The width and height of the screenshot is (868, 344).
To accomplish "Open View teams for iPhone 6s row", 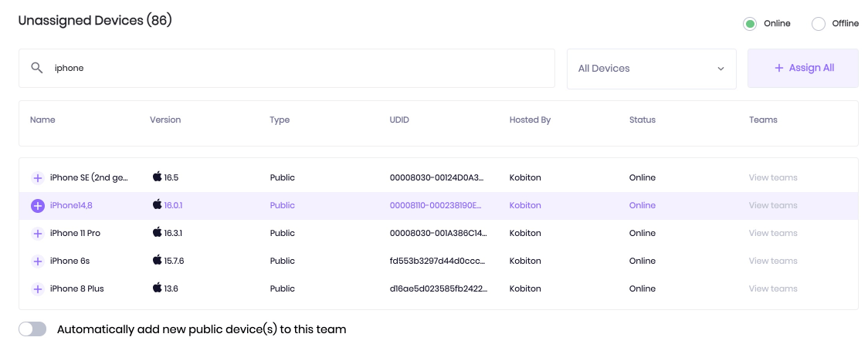I will pos(773,261).
